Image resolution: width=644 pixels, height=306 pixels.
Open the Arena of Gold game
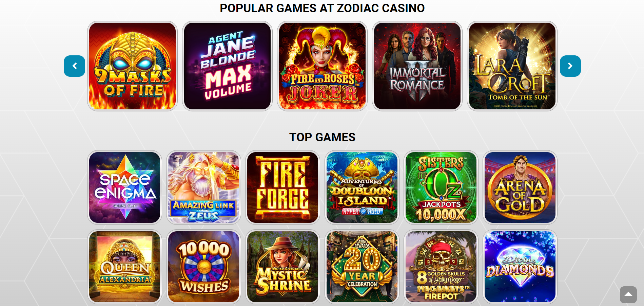[x=520, y=187]
